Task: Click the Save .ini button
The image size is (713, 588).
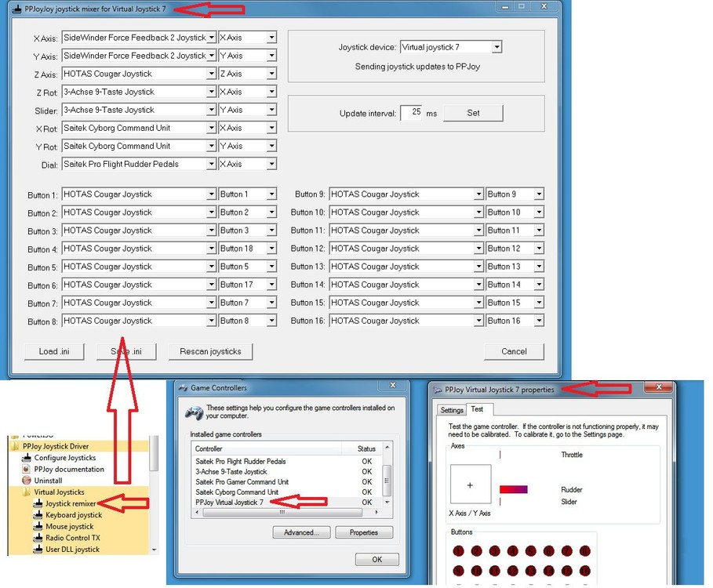Action: tap(126, 351)
